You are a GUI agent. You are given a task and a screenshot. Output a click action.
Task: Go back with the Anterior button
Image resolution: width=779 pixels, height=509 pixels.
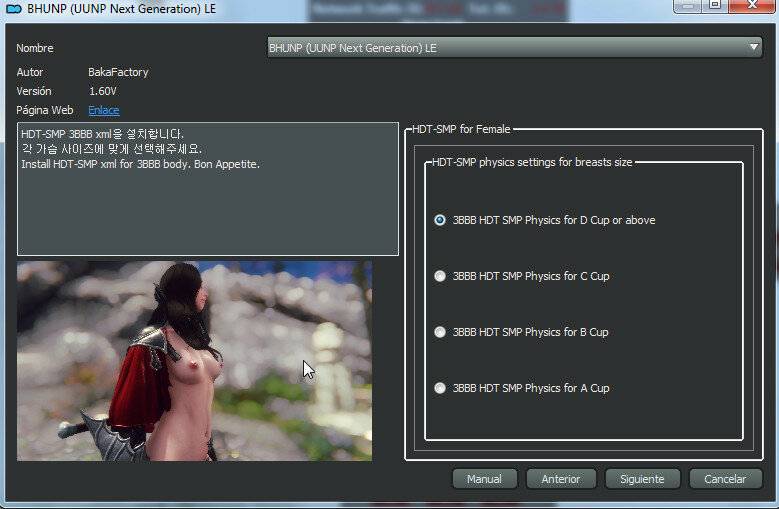pyautogui.click(x=561, y=479)
